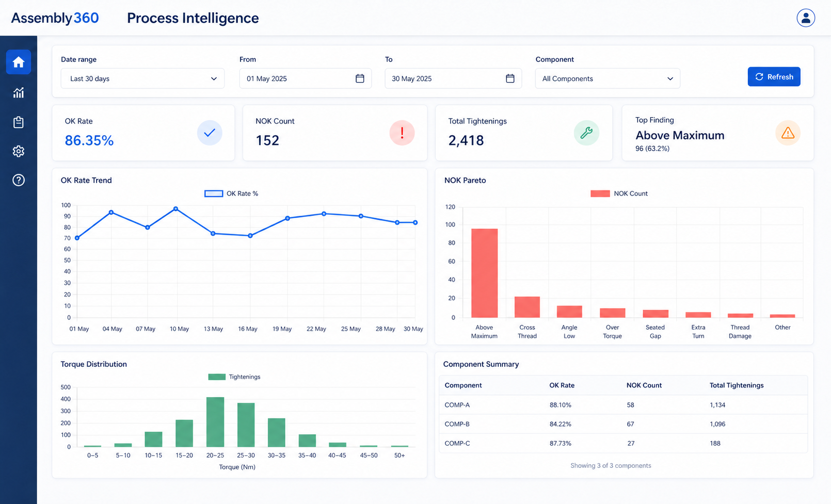The width and height of the screenshot is (831, 504).
Task: Click the NOK Count exclamation icon
Action: pos(402,133)
